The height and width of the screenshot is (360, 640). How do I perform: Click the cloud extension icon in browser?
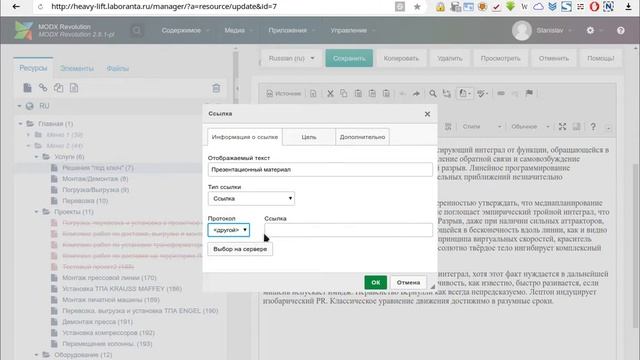tap(538, 7)
